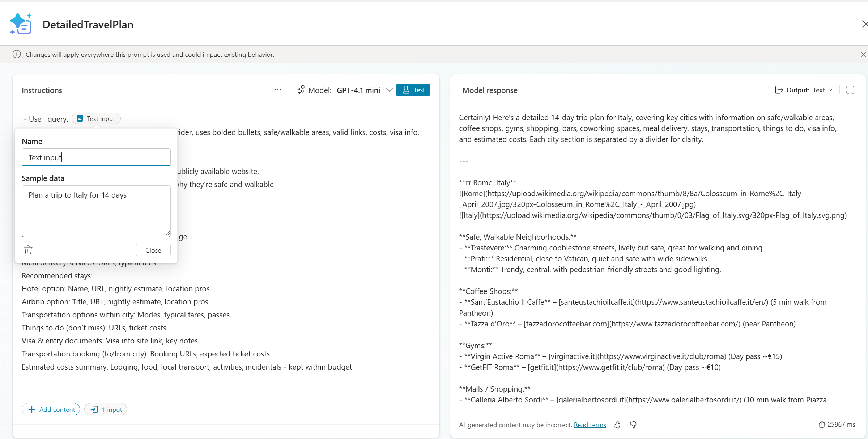Image resolution: width=868 pixels, height=439 pixels.
Task: Give the response a thumbs down
Action: click(x=633, y=425)
